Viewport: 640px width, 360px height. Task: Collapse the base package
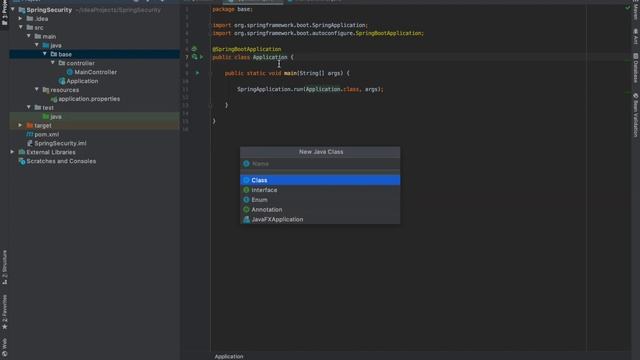tap(44, 54)
